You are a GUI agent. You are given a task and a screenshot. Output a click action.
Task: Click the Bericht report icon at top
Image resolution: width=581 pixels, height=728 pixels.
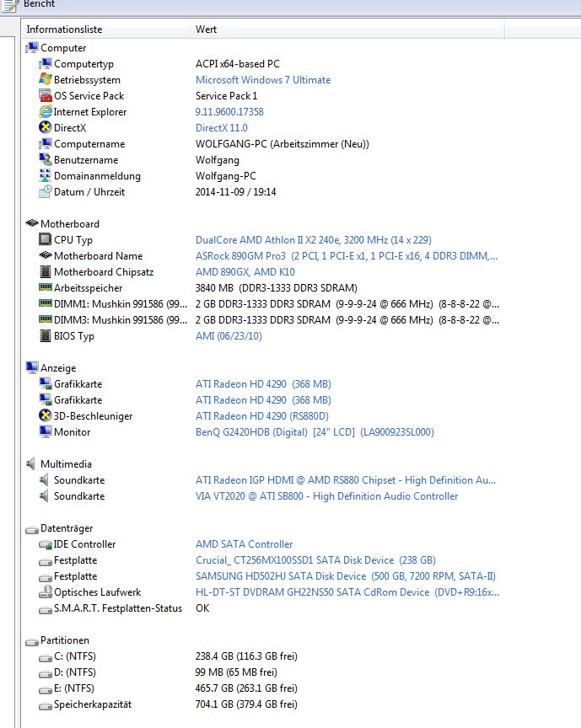[10, 5]
